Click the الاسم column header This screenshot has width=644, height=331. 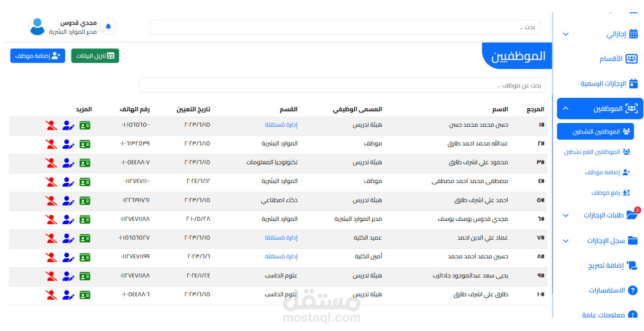point(500,109)
